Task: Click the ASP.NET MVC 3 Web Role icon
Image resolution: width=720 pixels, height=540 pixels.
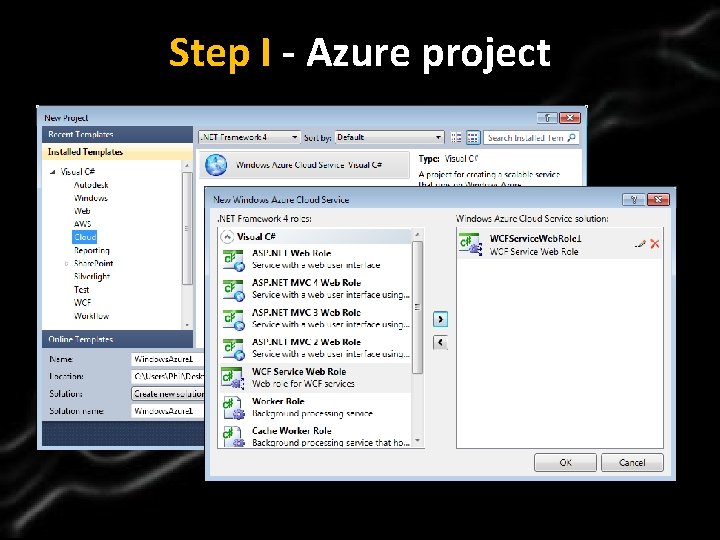Action: click(x=233, y=320)
